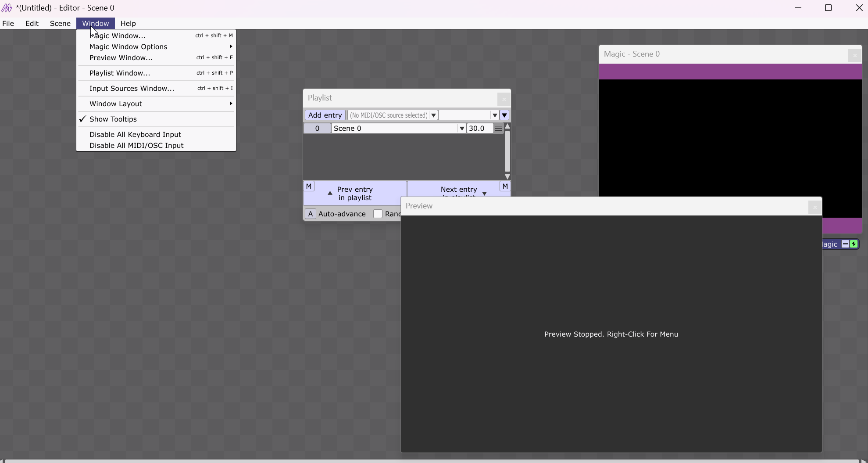Open the Scene 0 entry dropdown
The image size is (868, 463).
coord(461,128)
